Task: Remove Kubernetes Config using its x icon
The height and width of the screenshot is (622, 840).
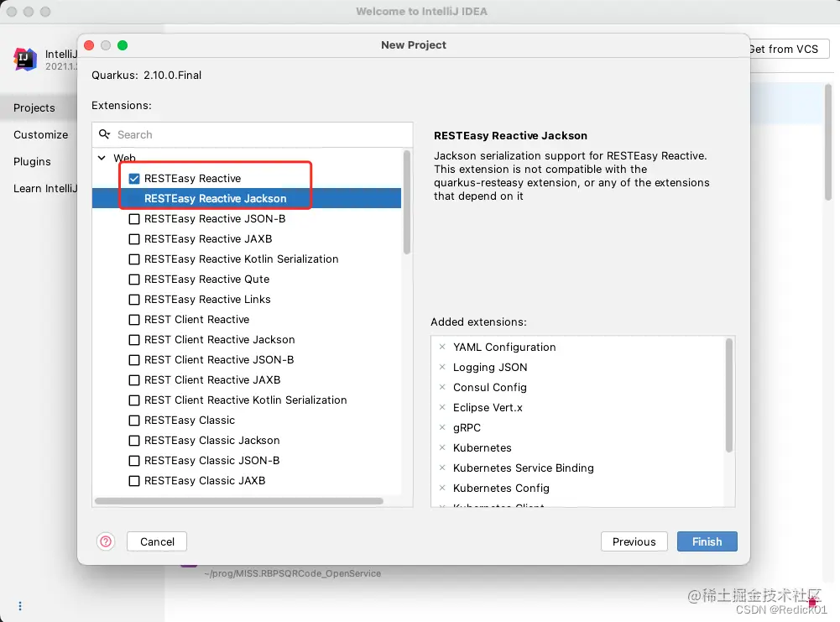Action: point(442,488)
